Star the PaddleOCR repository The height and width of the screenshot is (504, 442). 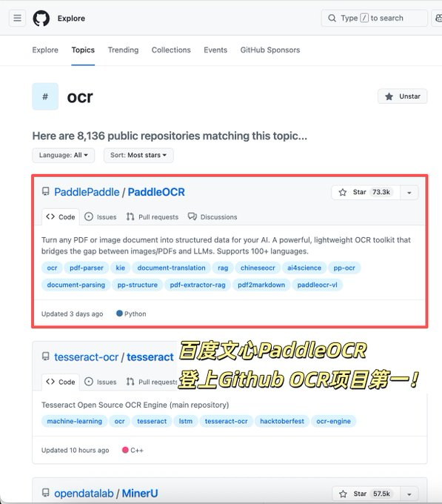coord(366,192)
